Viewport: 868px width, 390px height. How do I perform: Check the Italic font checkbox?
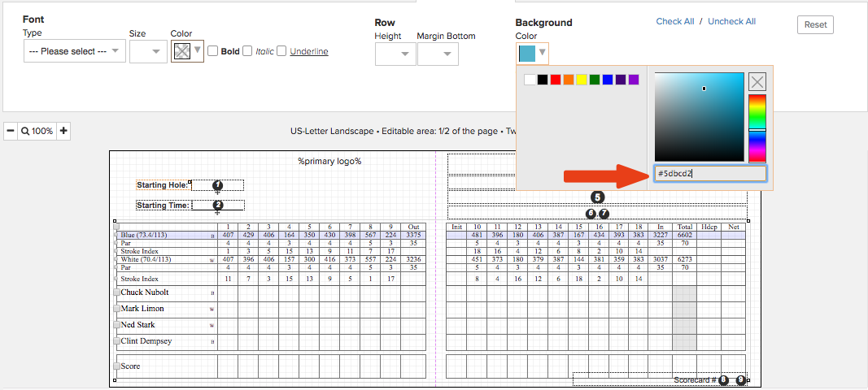[x=247, y=51]
